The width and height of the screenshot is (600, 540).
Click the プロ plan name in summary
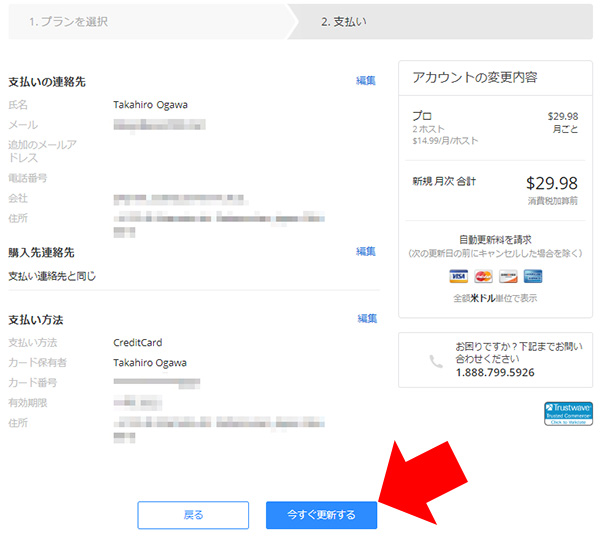click(422, 116)
